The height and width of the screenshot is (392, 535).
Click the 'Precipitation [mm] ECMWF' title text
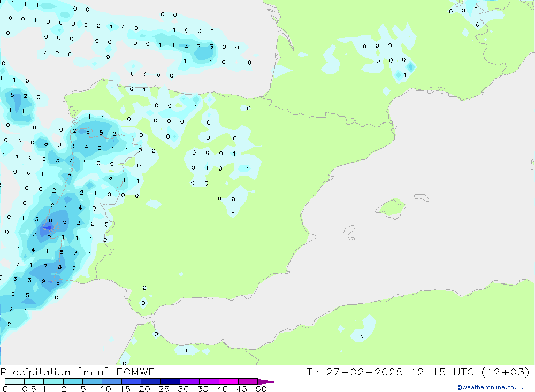78,372
